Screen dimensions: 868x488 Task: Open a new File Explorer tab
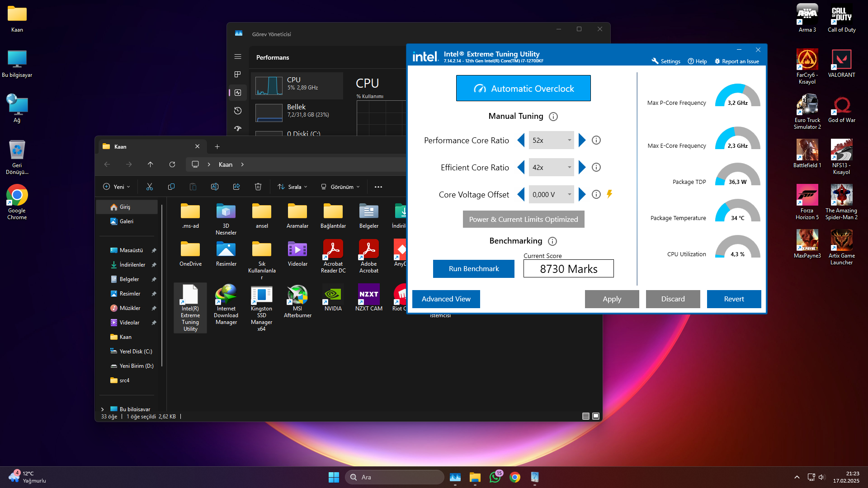coord(217,146)
